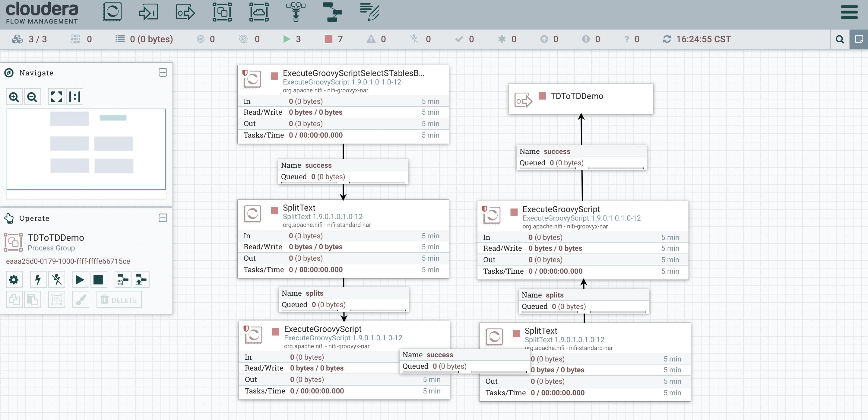Image resolution: width=868 pixels, height=420 pixels.
Task: Select left-column SplitText processor title
Action: pos(299,208)
